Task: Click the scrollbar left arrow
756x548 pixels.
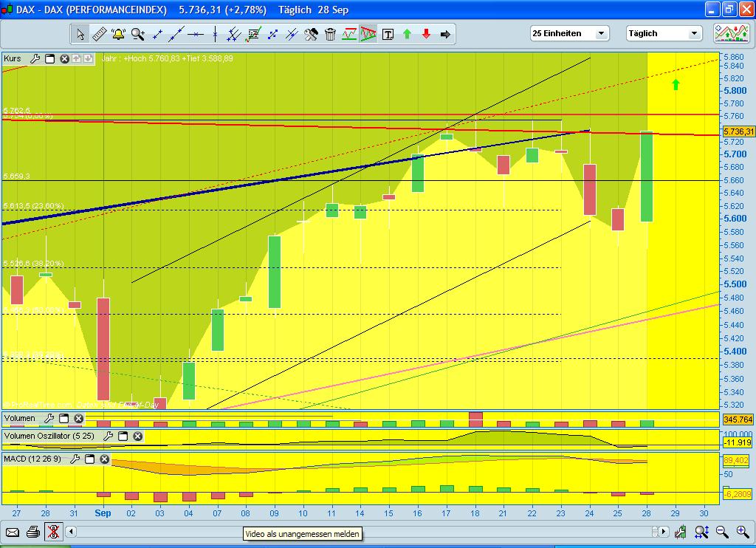Action: [71, 532]
